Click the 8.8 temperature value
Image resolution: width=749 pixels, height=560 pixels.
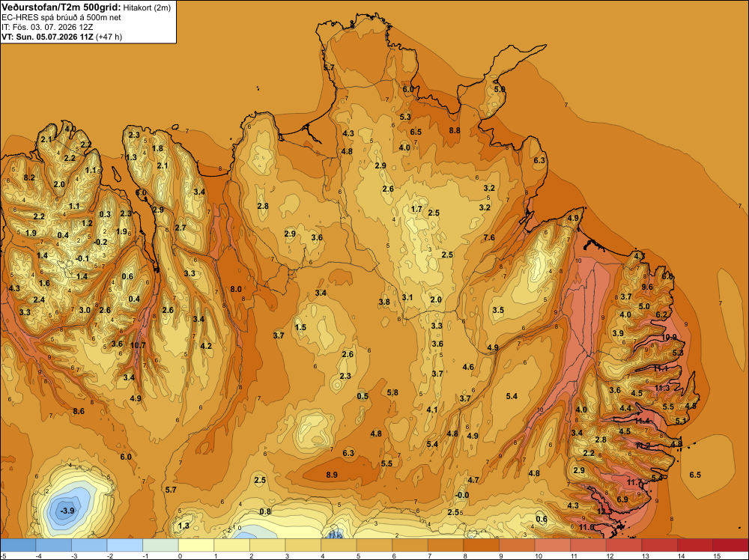pos(455,130)
